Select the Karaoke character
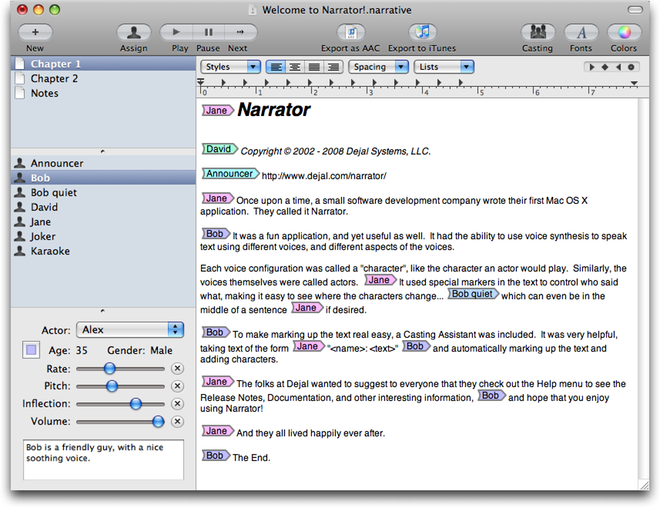The width and height of the screenshot is (660, 508). click(x=103, y=251)
